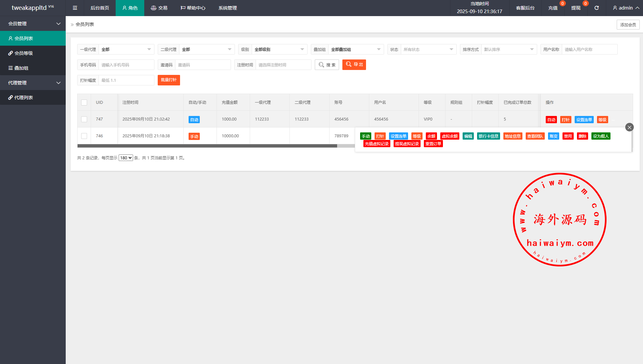The width and height of the screenshot is (643, 364).
Task: Click the 搜索 magnifier button
Action: pos(327,65)
